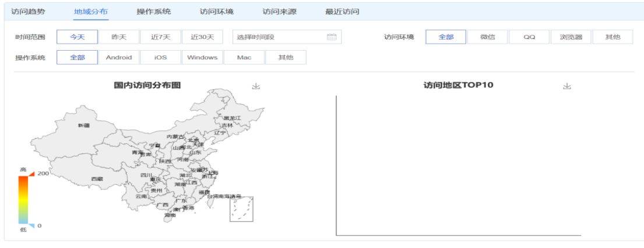Switch to 地域分布 tab
Viewport: 644px width, 248px height.
(x=91, y=12)
